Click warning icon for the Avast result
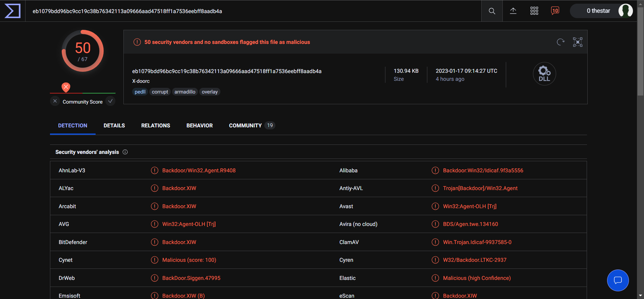 coord(435,206)
